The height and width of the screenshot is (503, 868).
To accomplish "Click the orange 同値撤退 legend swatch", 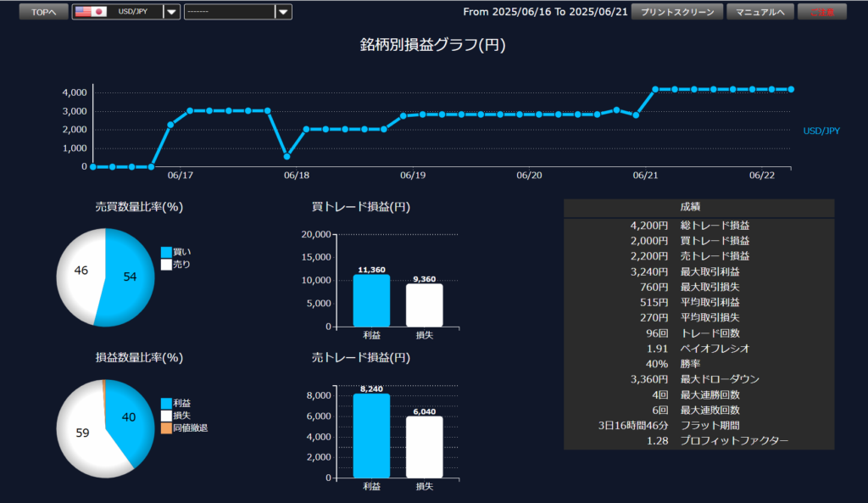I will pyautogui.click(x=166, y=428).
